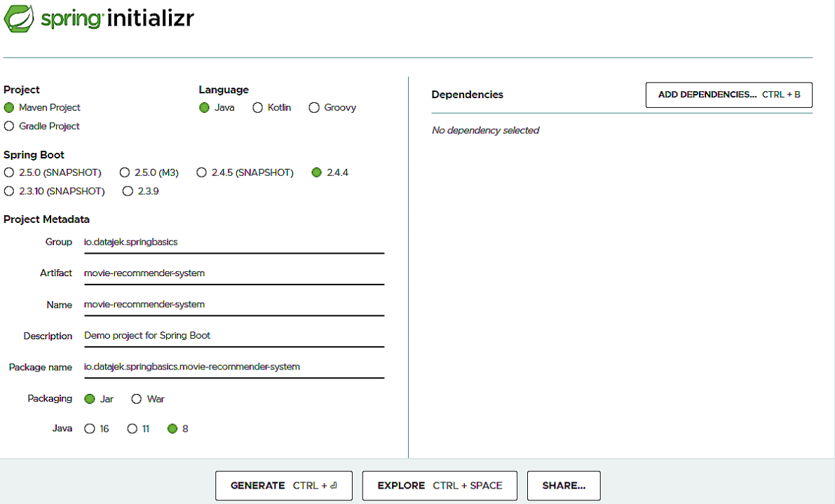This screenshot has height=504, width=835.
Task: Click the Spring Initializr leaf logo
Action: coord(19,19)
